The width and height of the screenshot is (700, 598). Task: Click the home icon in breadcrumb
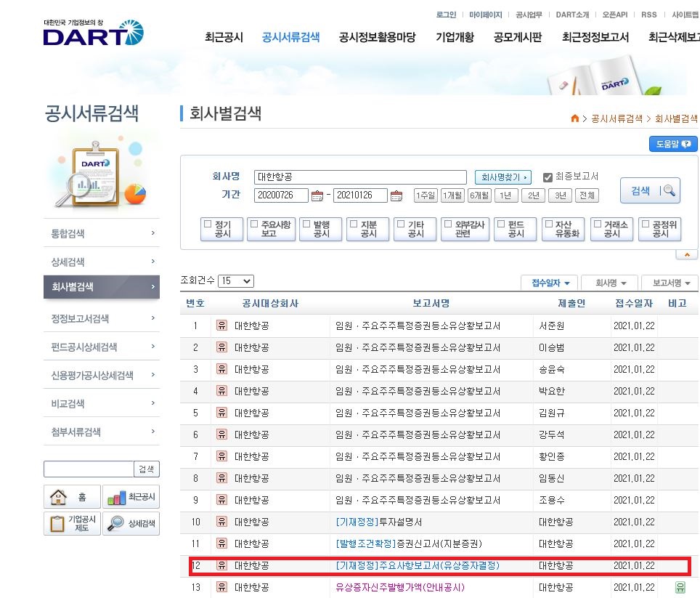(x=574, y=118)
